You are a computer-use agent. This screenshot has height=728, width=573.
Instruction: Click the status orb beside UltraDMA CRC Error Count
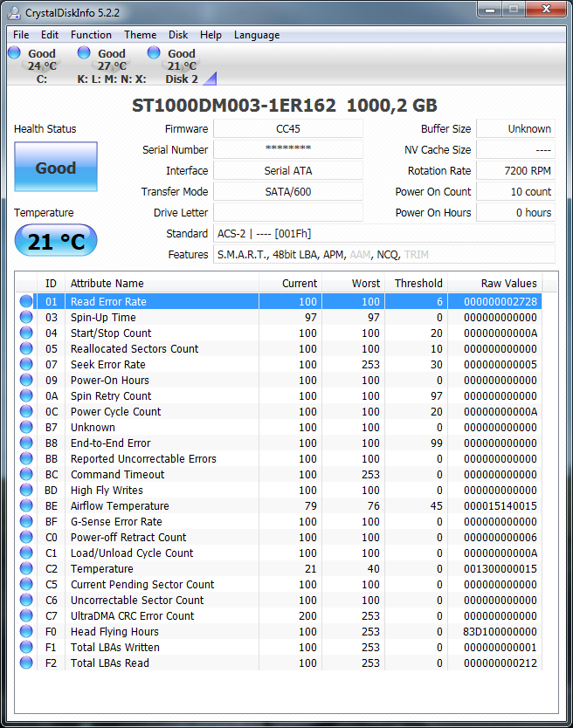(x=26, y=616)
